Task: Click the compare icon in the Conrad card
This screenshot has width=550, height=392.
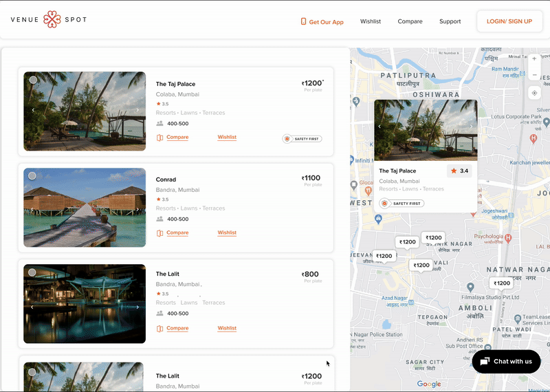Action: [159, 233]
